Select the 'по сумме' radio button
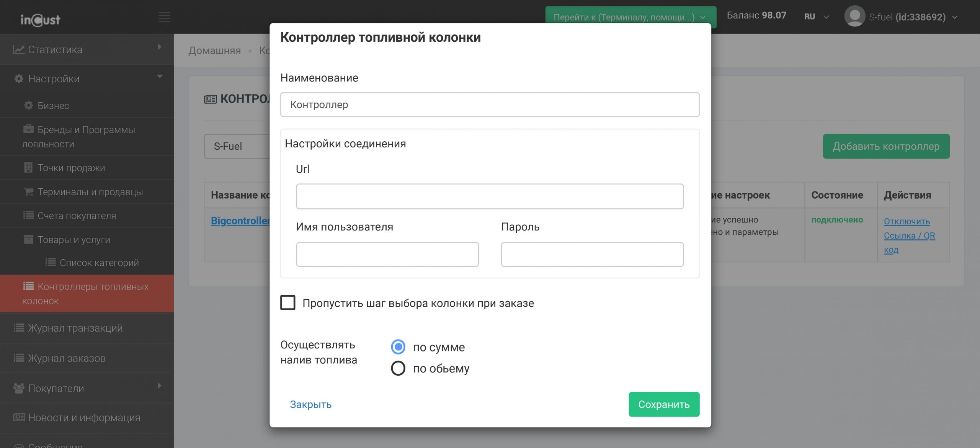 click(x=398, y=347)
